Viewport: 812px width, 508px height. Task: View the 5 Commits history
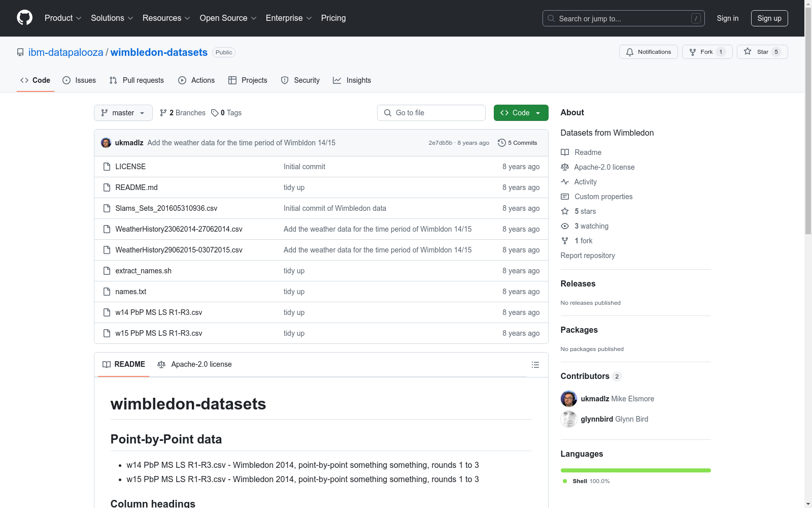[517, 143]
